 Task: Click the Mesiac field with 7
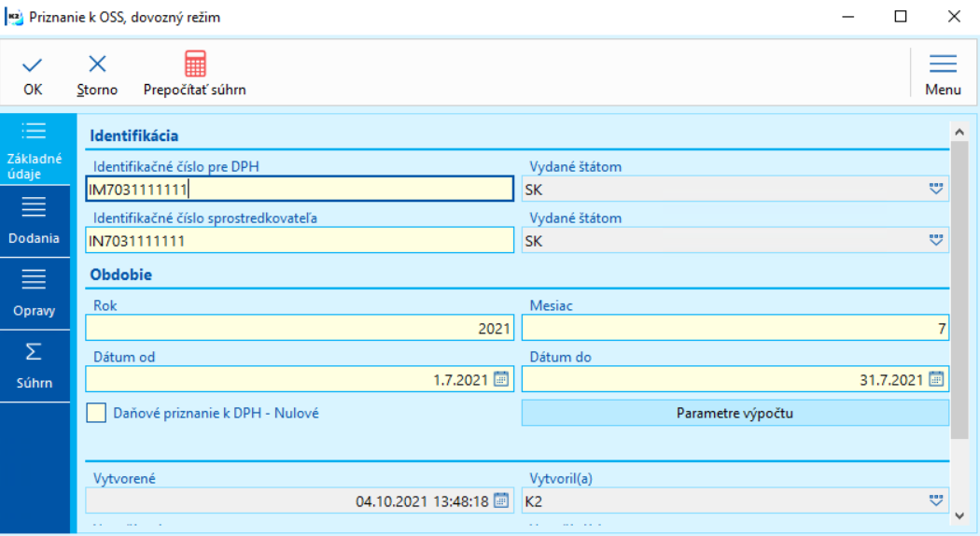[735, 328]
